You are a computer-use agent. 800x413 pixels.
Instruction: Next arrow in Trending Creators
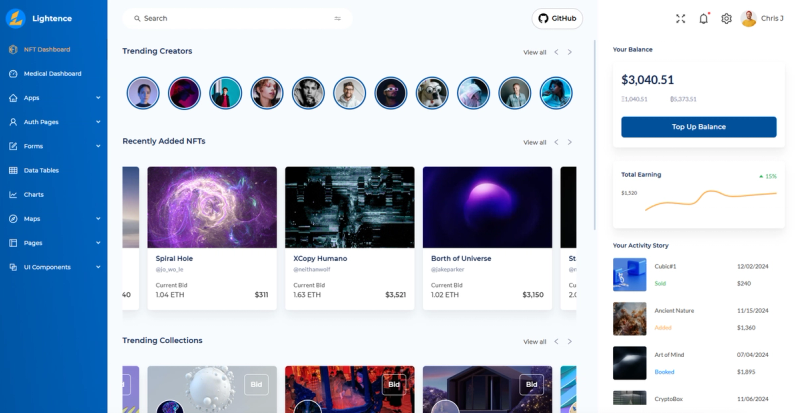tap(570, 52)
